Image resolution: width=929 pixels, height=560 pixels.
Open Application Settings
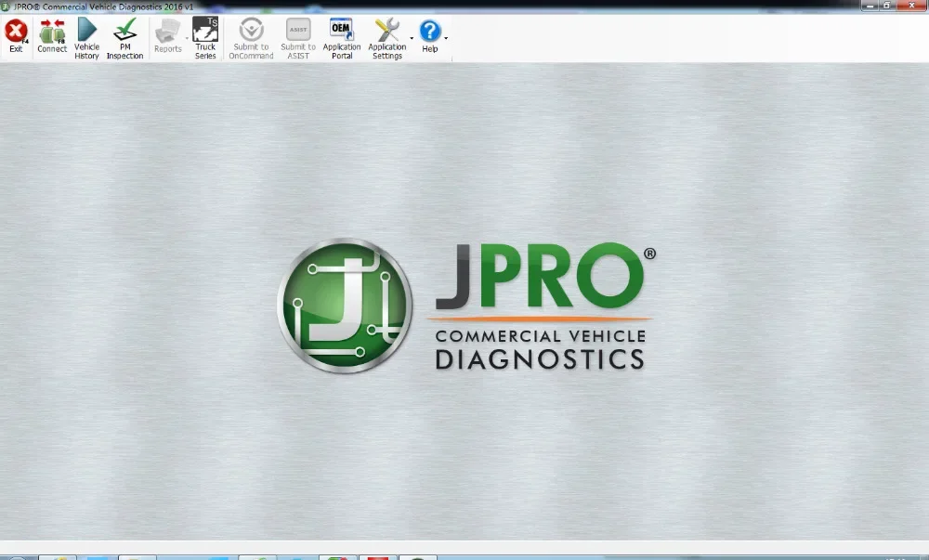pos(387,38)
